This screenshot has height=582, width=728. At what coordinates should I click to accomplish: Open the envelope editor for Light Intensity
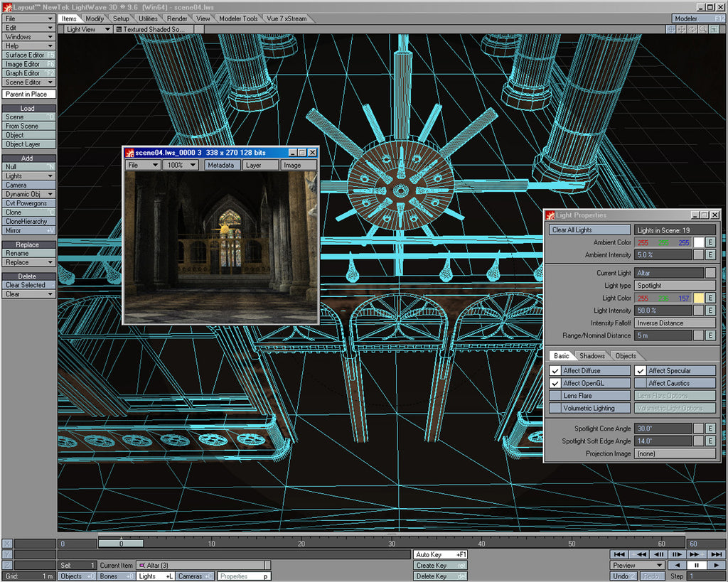[x=710, y=310]
